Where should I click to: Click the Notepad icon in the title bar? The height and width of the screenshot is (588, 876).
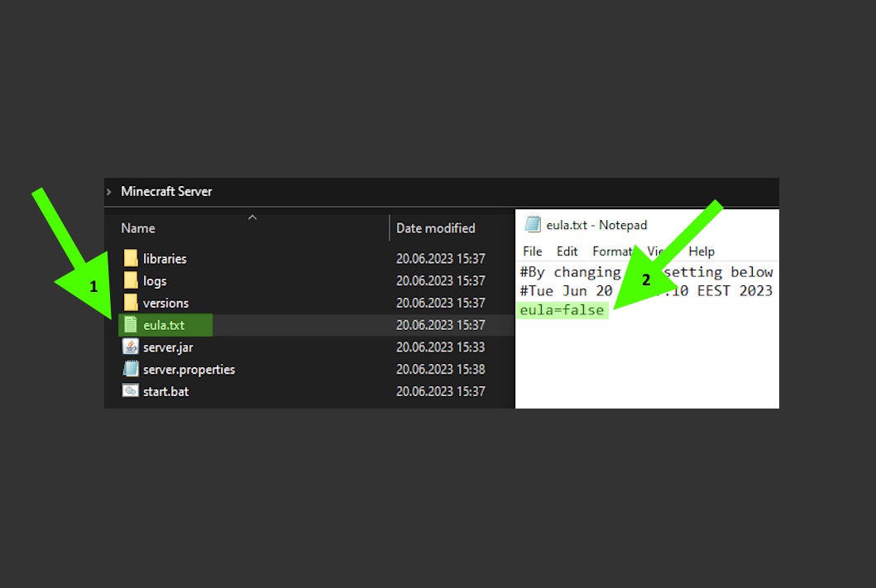tap(533, 224)
